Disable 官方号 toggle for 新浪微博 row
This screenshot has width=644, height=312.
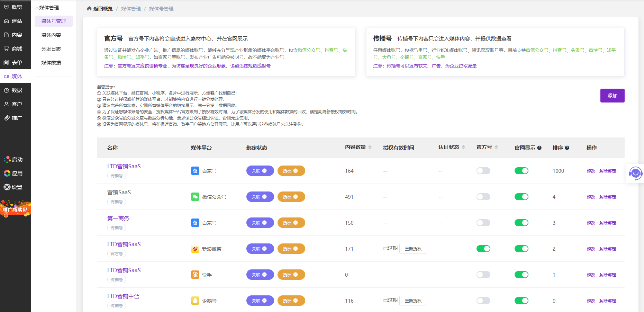[483, 249]
